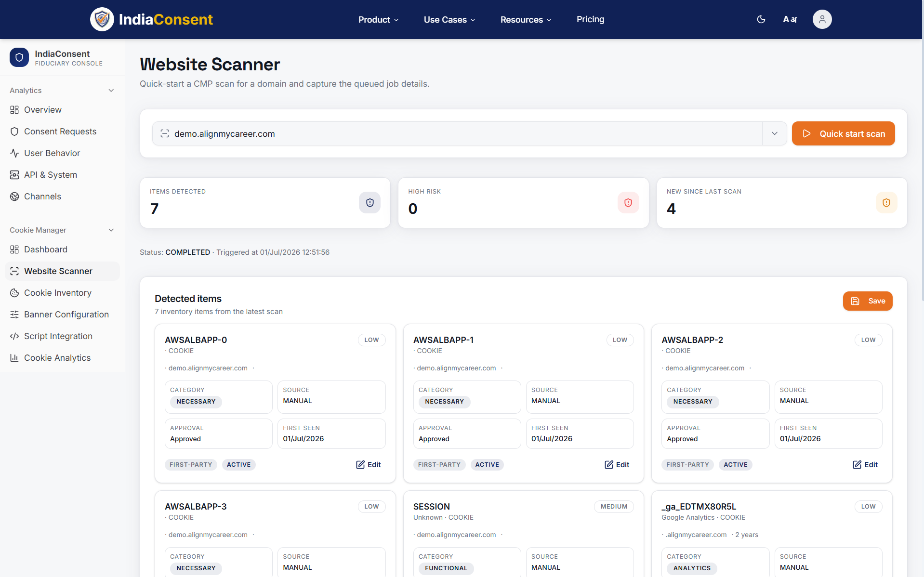Image resolution: width=924 pixels, height=577 pixels.
Task: Click the LOW risk badge on AWSALBAPP-0
Action: point(371,340)
